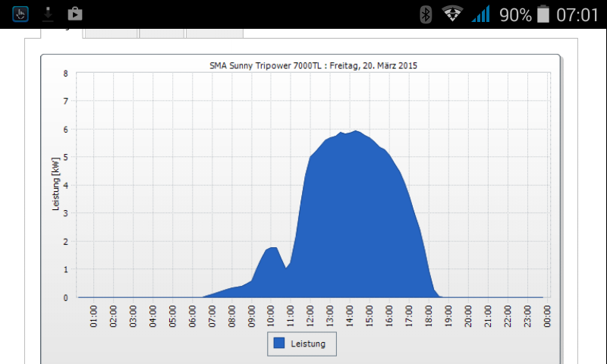This screenshot has width=607, height=364.
Task: Tap the touch pointer notification icon
Action: coord(20,14)
